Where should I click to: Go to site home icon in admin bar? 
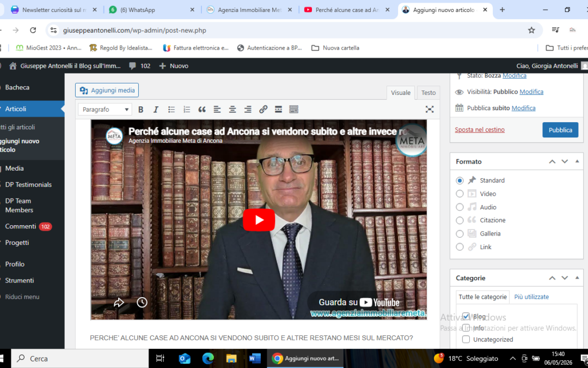coord(13,66)
